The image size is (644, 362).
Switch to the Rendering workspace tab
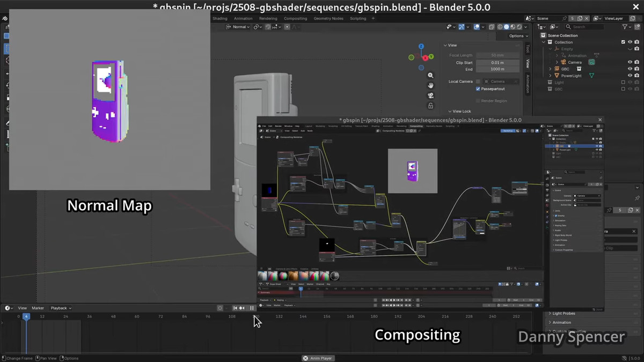268,18
